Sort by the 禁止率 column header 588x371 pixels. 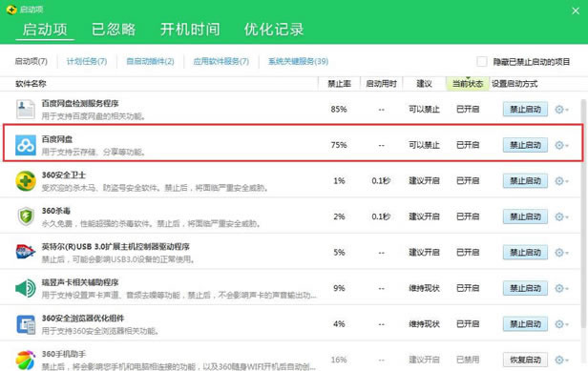pyautogui.click(x=340, y=84)
